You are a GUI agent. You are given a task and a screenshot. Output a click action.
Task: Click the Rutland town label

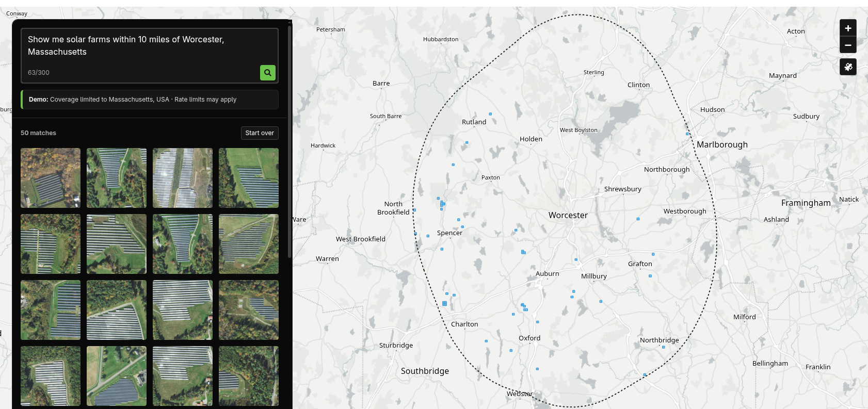pos(474,122)
